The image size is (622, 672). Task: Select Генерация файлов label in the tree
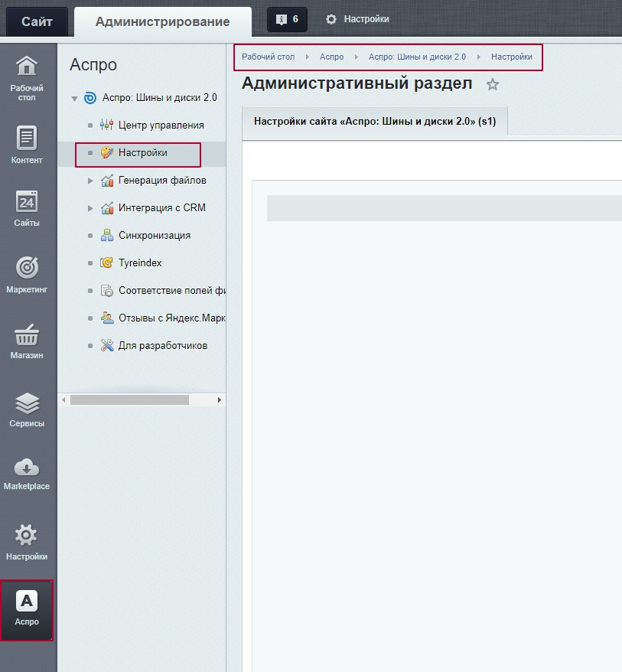(x=162, y=181)
